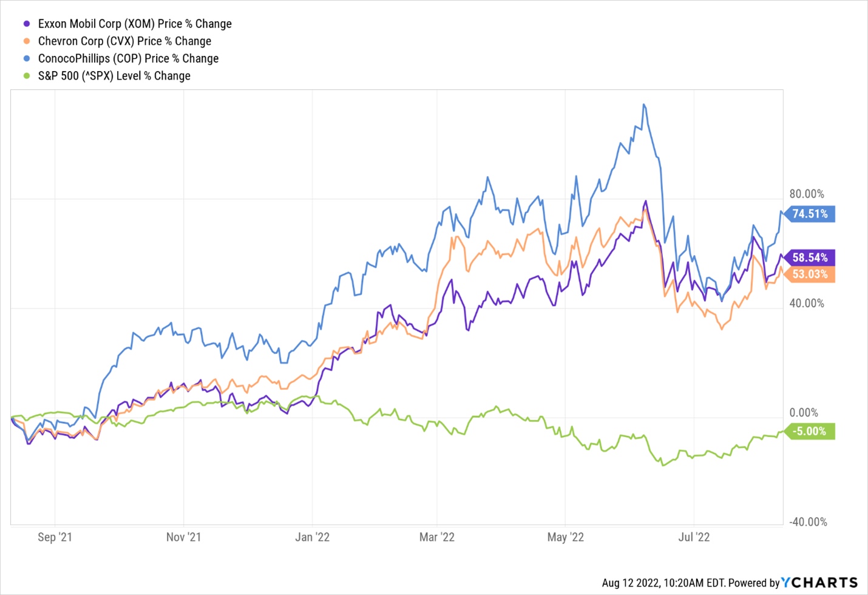Select the S&P 500 (^SPX) legend label

coord(114,76)
